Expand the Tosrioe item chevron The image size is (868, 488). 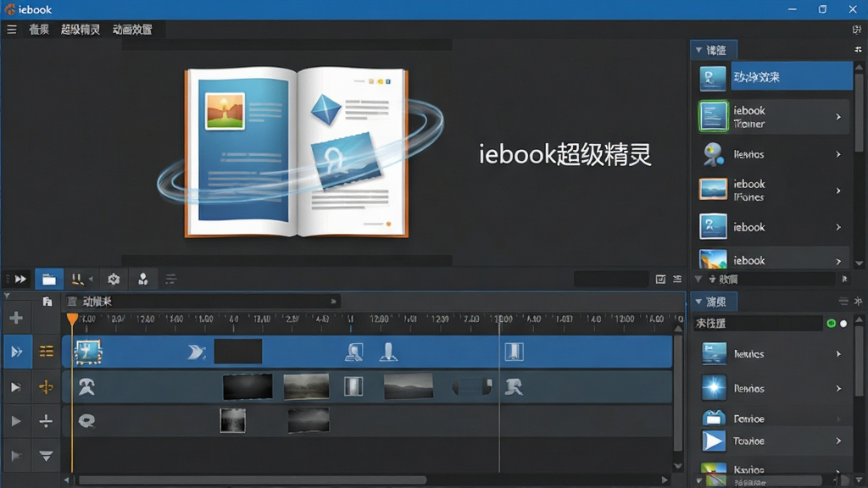[838, 441]
